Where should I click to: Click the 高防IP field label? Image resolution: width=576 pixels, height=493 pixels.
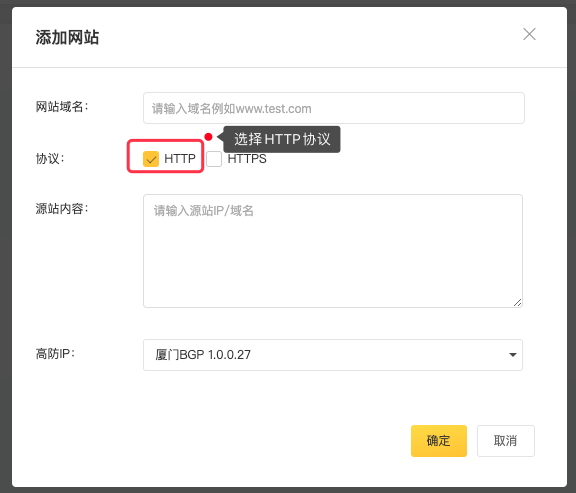coord(55,354)
